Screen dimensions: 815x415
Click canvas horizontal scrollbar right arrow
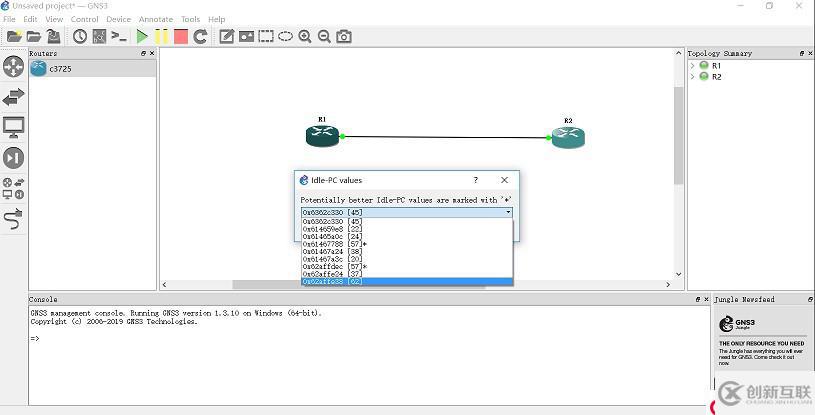(668, 284)
